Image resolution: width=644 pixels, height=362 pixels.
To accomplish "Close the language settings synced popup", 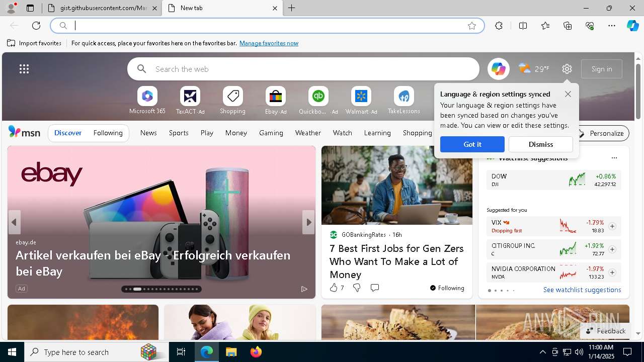I will (x=568, y=94).
